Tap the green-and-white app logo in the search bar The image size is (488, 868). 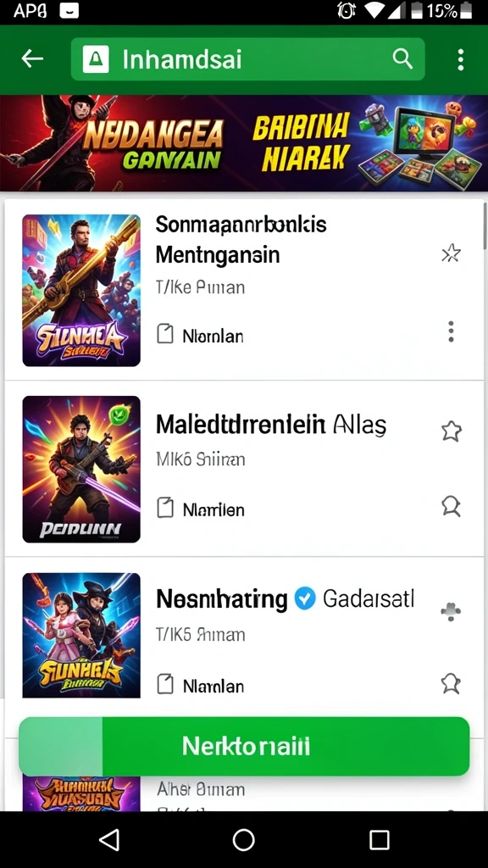pos(96,59)
